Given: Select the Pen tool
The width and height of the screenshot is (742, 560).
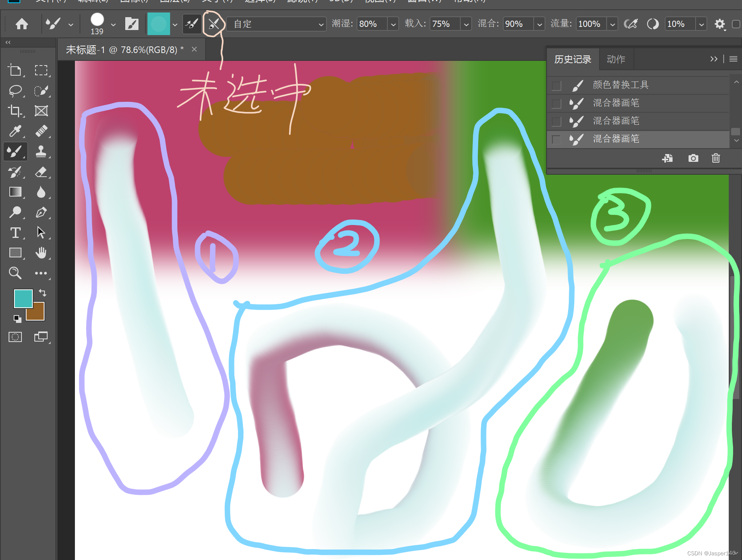Looking at the screenshot, I should [x=41, y=212].
